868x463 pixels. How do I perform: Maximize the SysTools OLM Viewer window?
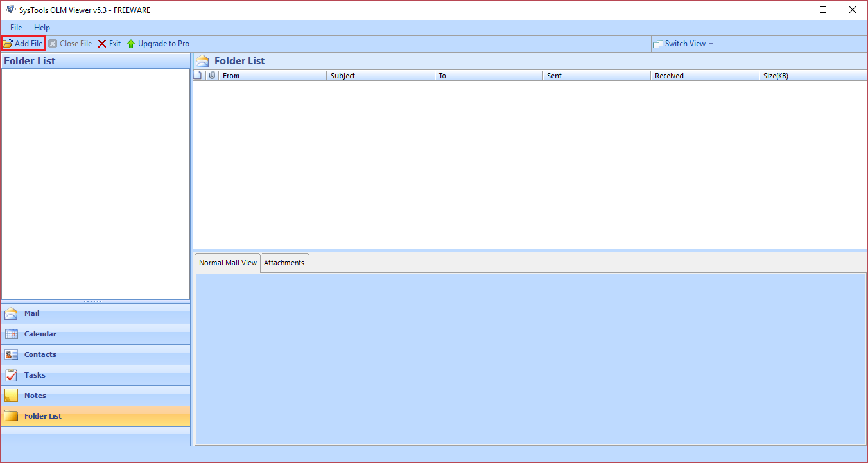pos(823,10)
